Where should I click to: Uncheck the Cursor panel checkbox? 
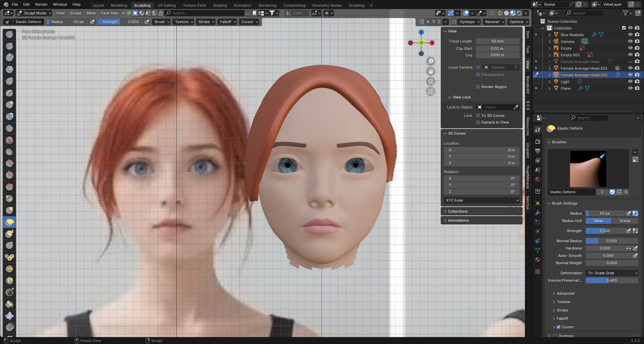[x=558, y=327]
